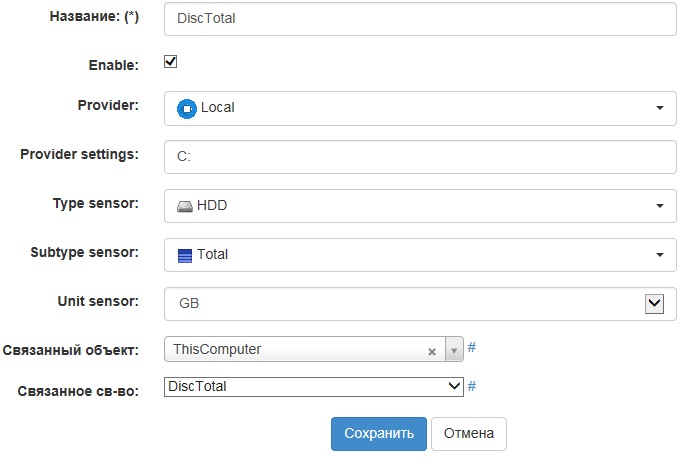The image size is (685, 461).
Task: Click the Отмена button
Action: pos(469,434)
